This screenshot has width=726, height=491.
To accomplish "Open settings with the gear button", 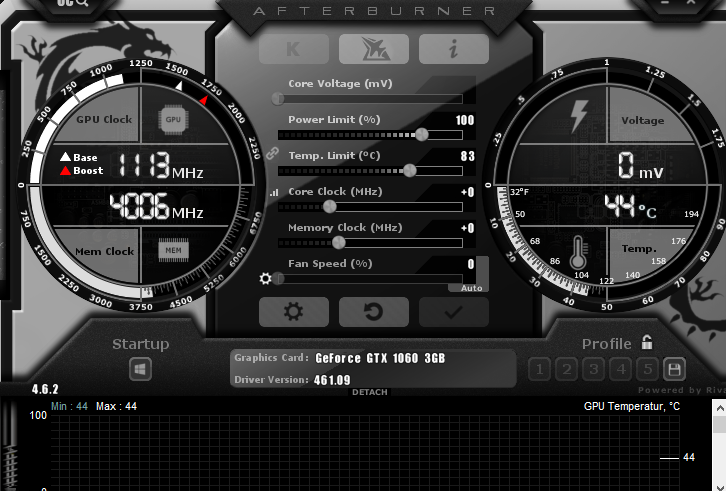I will coord(294,312).
